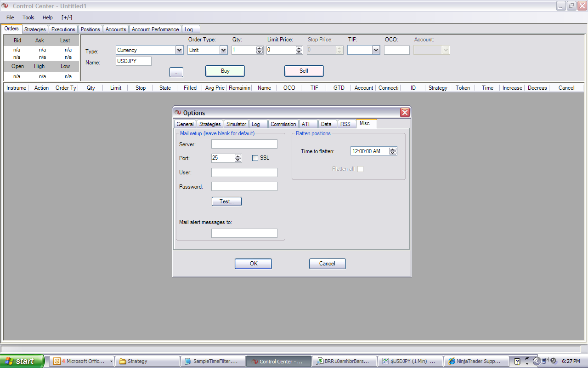Open the Data tab in Options
Screen dimensions: 588x368
click(327, 124)
